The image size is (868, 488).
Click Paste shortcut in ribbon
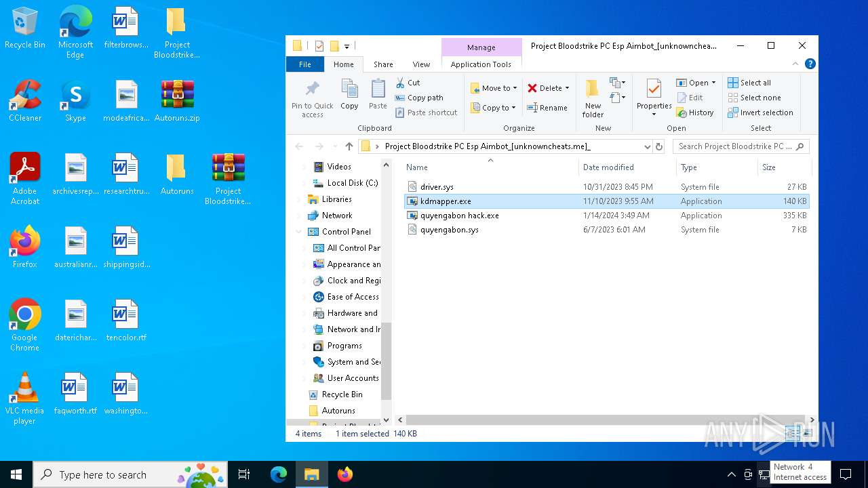coord(426,113)
